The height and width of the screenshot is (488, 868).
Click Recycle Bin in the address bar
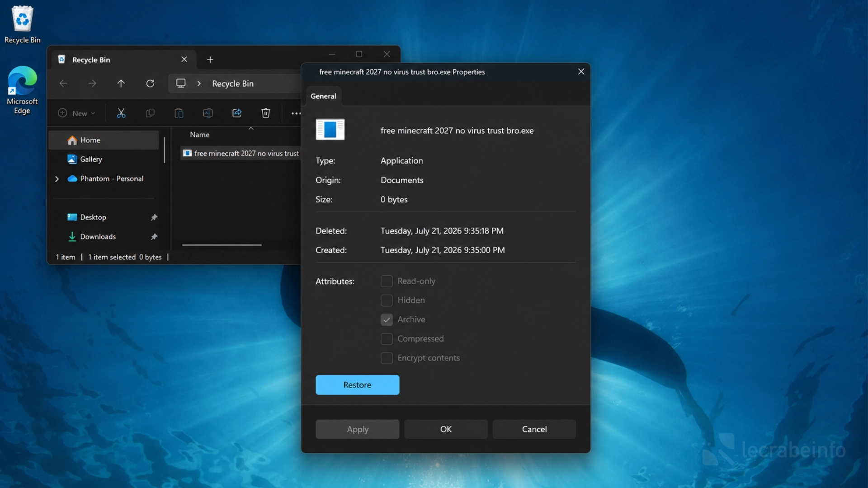[x=233, y=84]
